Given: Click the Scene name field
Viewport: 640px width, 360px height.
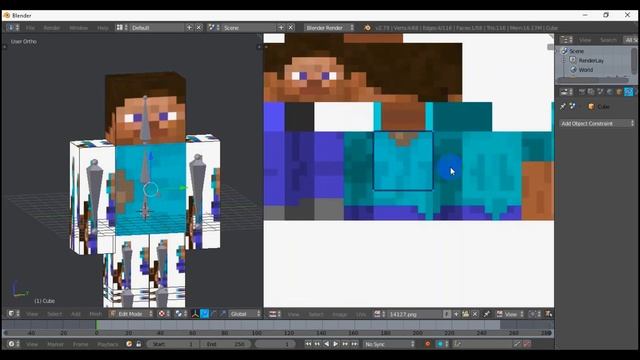Looking at the screenshot, I should 249,28.
